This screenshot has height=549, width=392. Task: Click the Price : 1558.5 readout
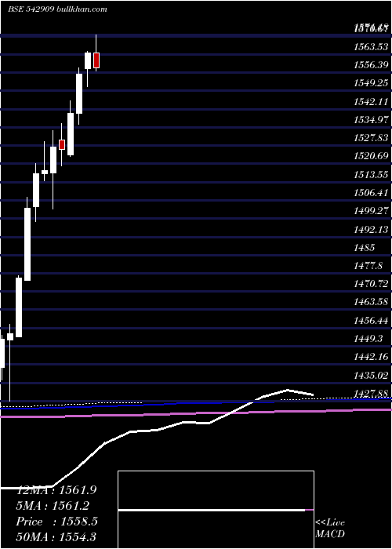point(56,522)
